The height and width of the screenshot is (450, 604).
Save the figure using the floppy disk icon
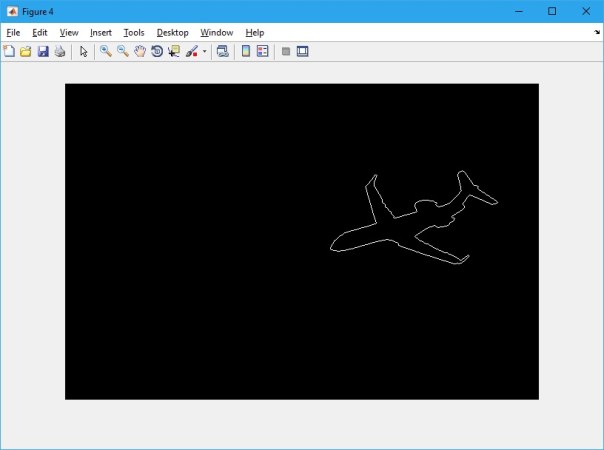click(x=43, y=51)
